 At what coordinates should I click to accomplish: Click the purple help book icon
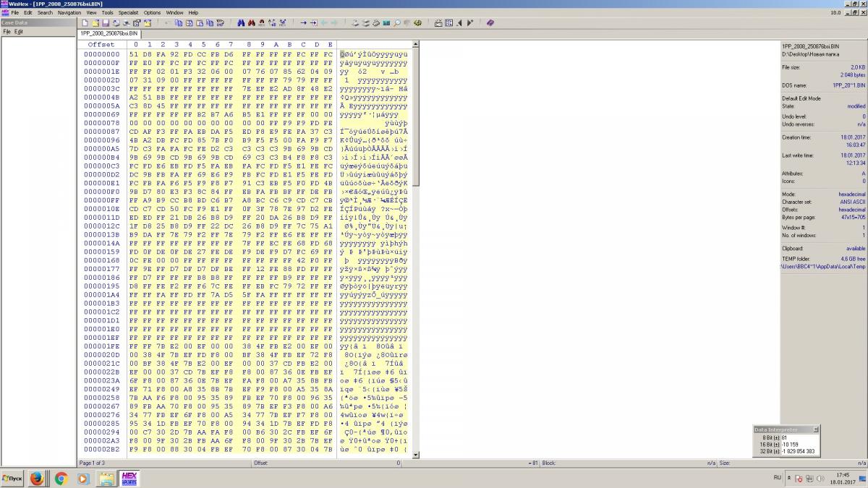(x=490, y=23)
